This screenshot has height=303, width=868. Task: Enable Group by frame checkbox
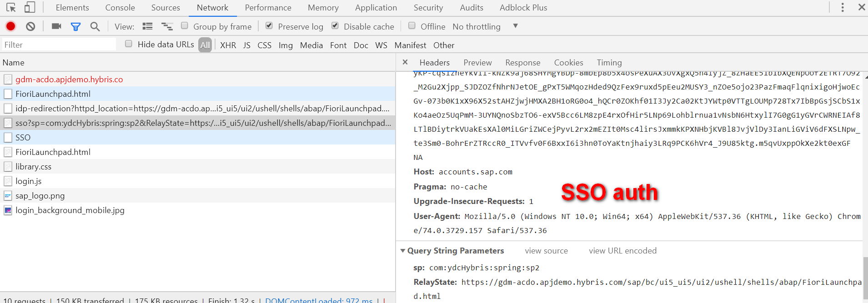tap(185, 25)
